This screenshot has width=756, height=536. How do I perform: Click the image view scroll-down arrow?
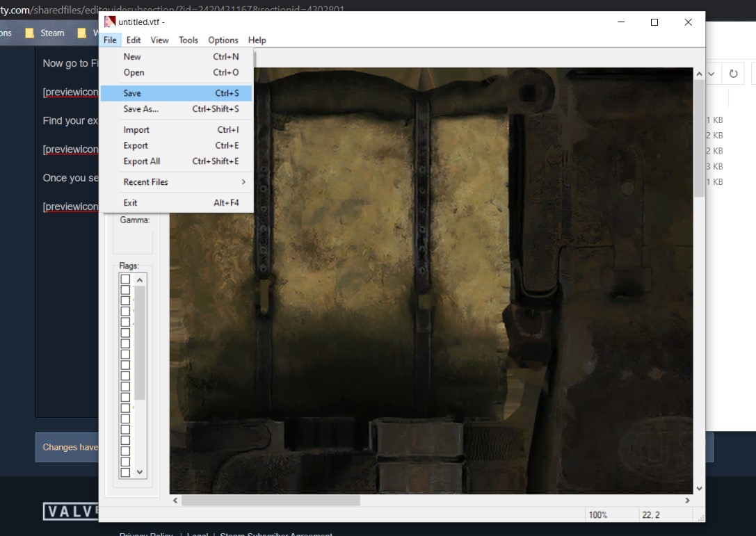(699, 488)
